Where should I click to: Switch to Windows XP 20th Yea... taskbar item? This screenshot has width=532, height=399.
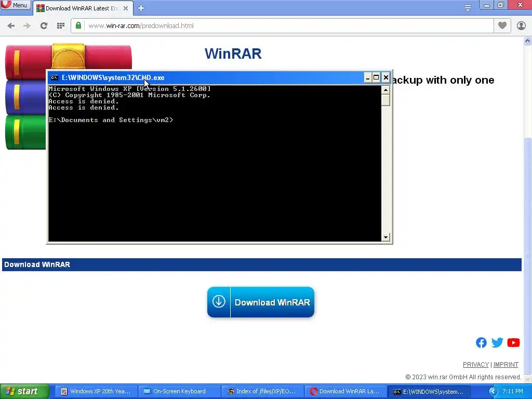tap(96, 391)
